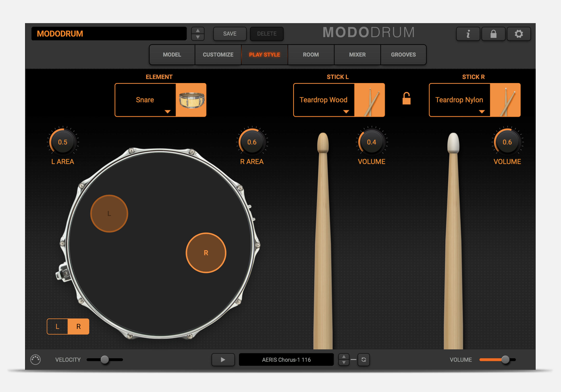Viewport: 561px width, 392px height.
Task: Click the R hit area on the snare
Action: 206,253
